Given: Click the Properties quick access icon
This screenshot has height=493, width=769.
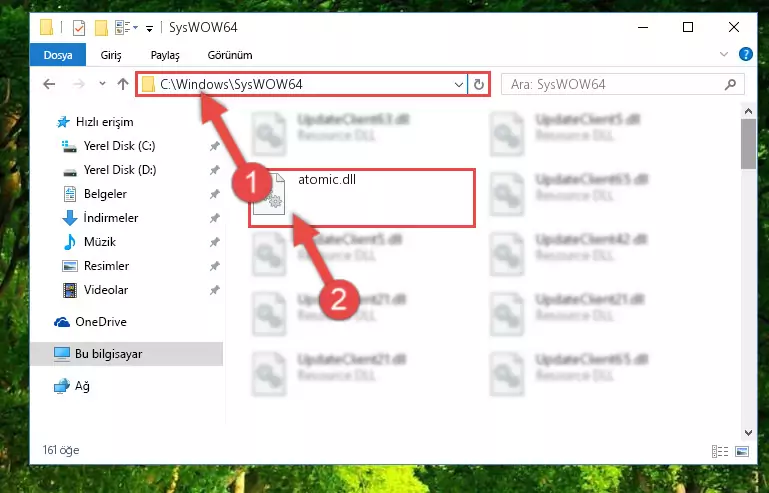Looking at the screenshot, I should tap(78, 27).
